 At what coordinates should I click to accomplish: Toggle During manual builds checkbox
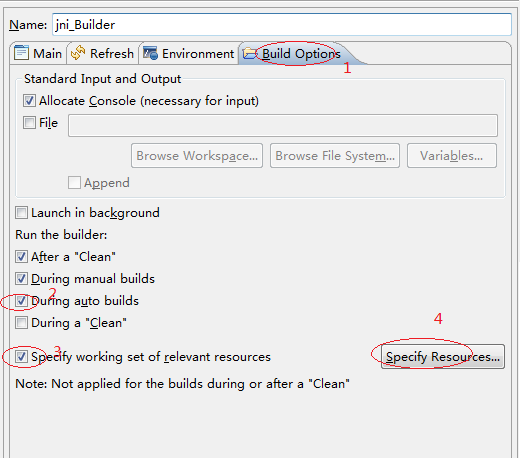[21, 278]
